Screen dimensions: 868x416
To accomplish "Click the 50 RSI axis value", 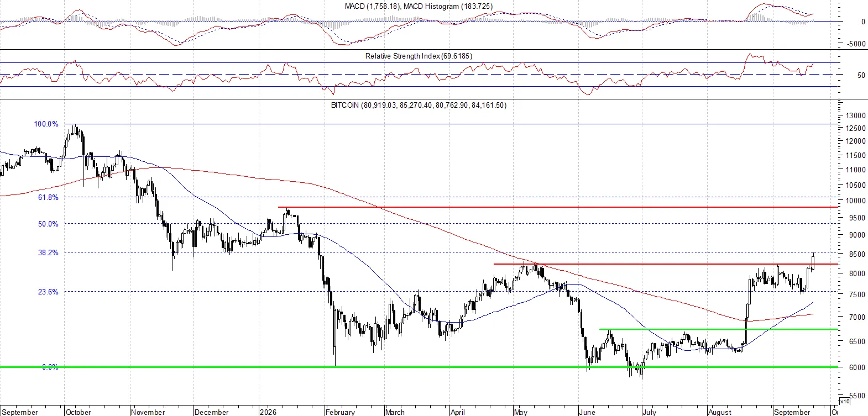I will click(861, 75).
